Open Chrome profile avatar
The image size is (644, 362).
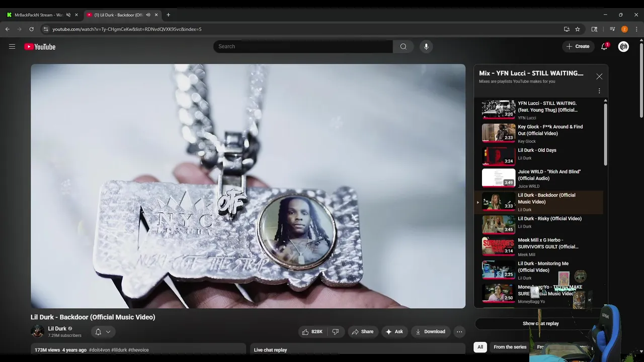click(624, 29)
